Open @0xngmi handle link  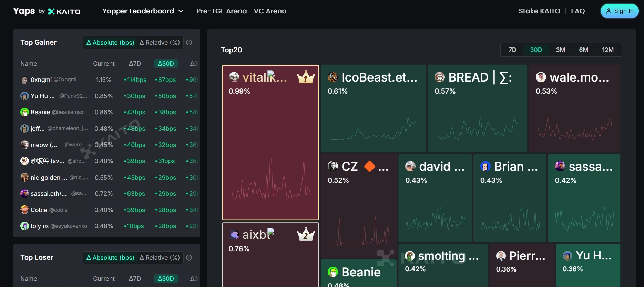tap(65, 79)
